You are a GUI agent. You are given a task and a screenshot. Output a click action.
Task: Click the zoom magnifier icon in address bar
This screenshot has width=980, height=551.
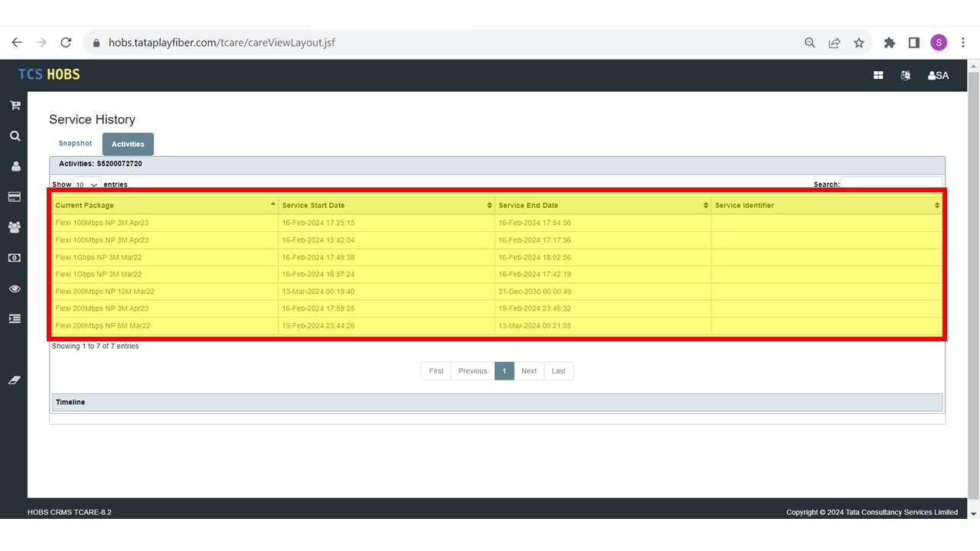(x=810, y=43)
